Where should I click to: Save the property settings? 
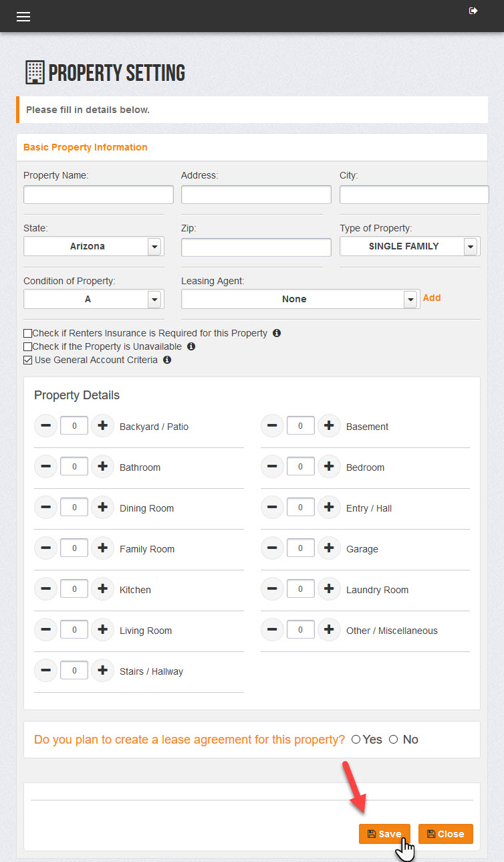(x=384, y=834)
